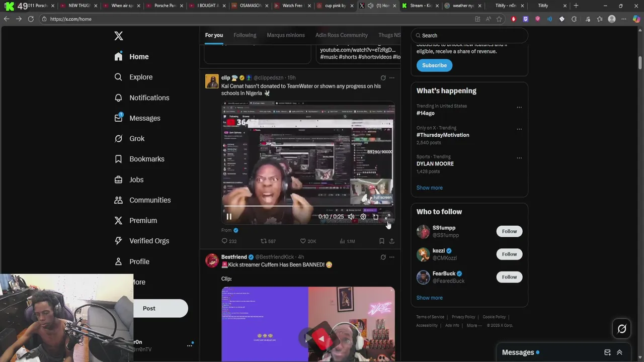Pause the clip video

pyautogui.click(x=229, y=217)
